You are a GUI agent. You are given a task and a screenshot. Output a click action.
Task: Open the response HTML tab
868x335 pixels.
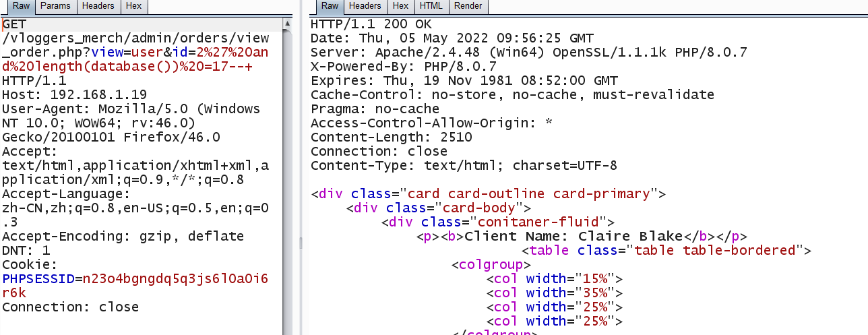[x=431, y=7]
